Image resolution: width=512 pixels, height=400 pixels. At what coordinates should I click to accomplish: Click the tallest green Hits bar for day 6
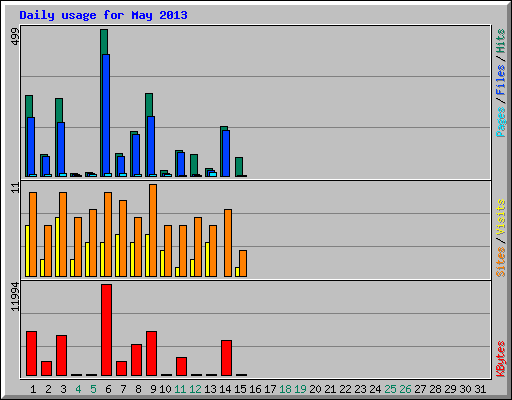pyautogui.click(x=104, y=42)
